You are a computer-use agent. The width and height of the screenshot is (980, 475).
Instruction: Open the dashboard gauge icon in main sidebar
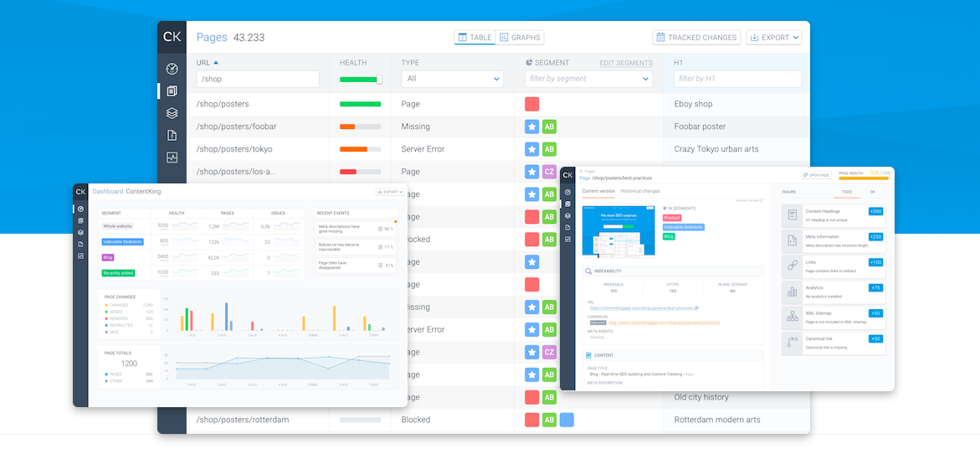point(172,69)
